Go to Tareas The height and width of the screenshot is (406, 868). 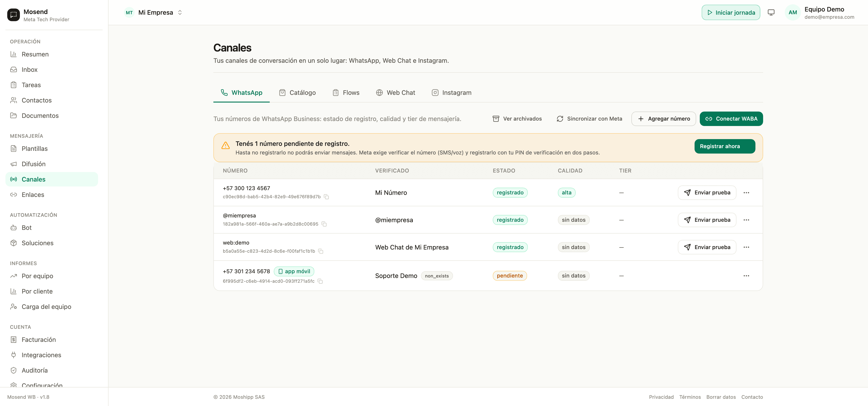click(x=52, y=85)
